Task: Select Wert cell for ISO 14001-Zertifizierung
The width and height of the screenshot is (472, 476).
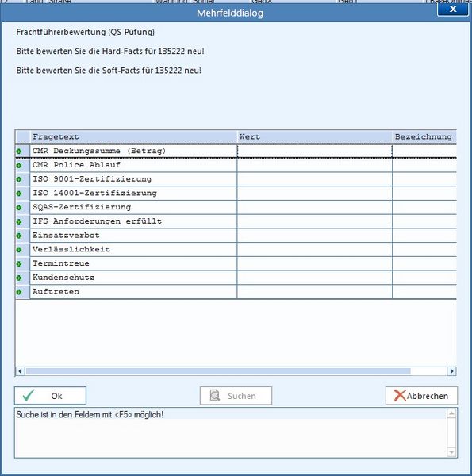Action: 314,194
